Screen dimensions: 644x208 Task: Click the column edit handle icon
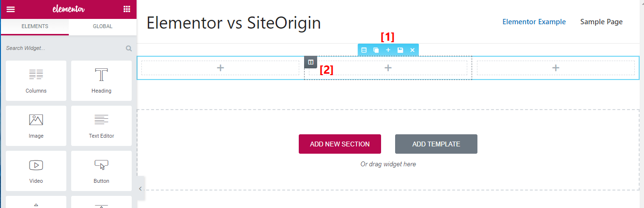pos(311,62)
